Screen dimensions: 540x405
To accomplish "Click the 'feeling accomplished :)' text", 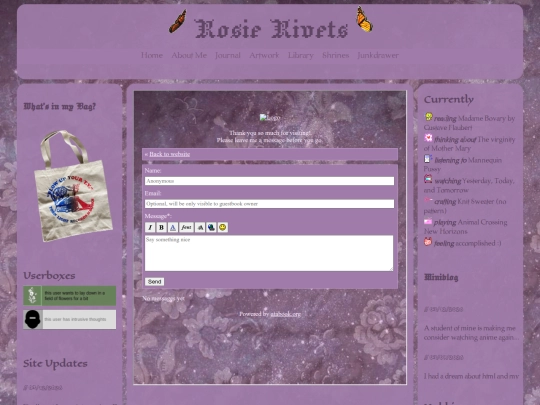I will pos(467,243).
